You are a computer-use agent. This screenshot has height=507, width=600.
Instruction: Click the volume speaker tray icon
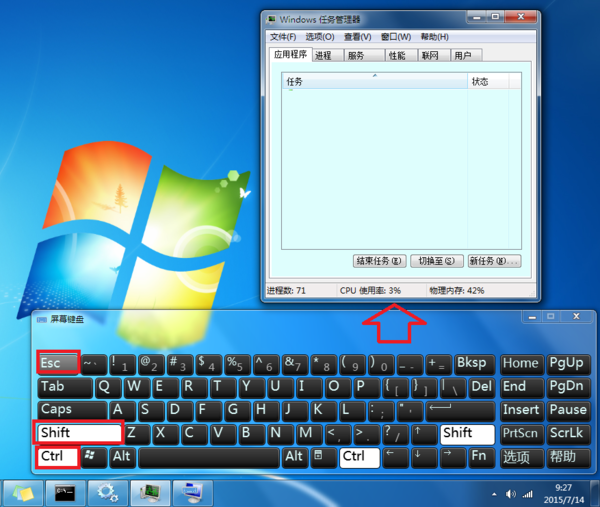point(510,494)
